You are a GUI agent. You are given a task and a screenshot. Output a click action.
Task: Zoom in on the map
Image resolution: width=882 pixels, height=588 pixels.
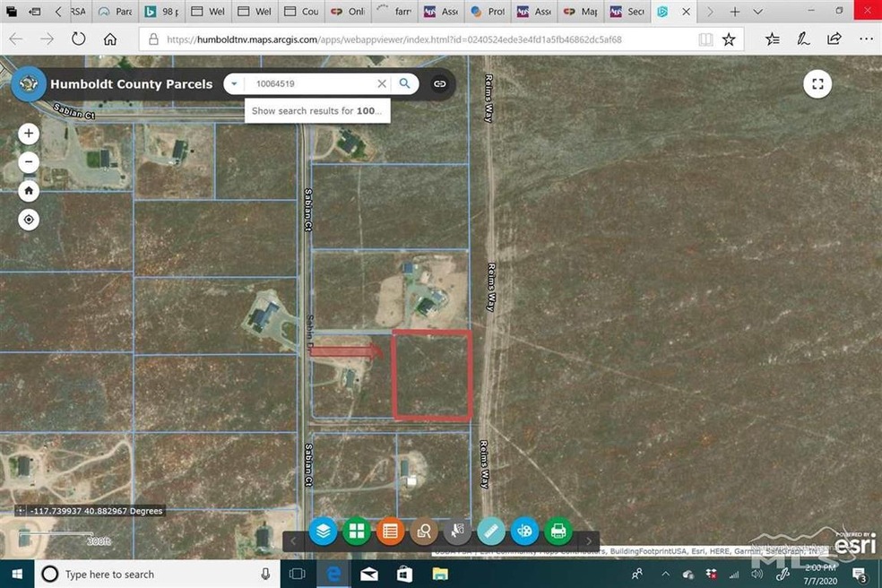tap(28, 133)
